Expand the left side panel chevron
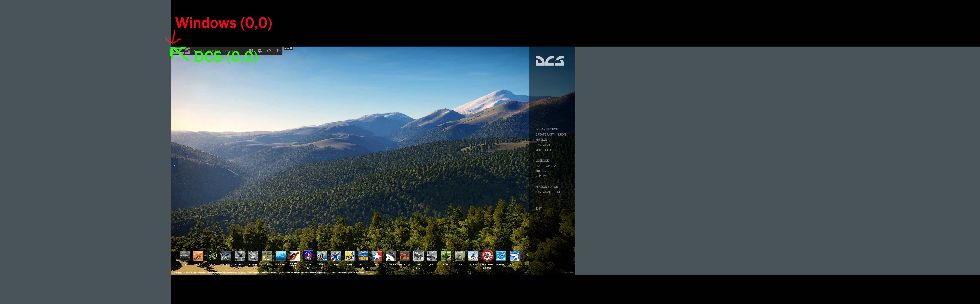This screenshot has height=304, width=980. click(x=174, y=166)
